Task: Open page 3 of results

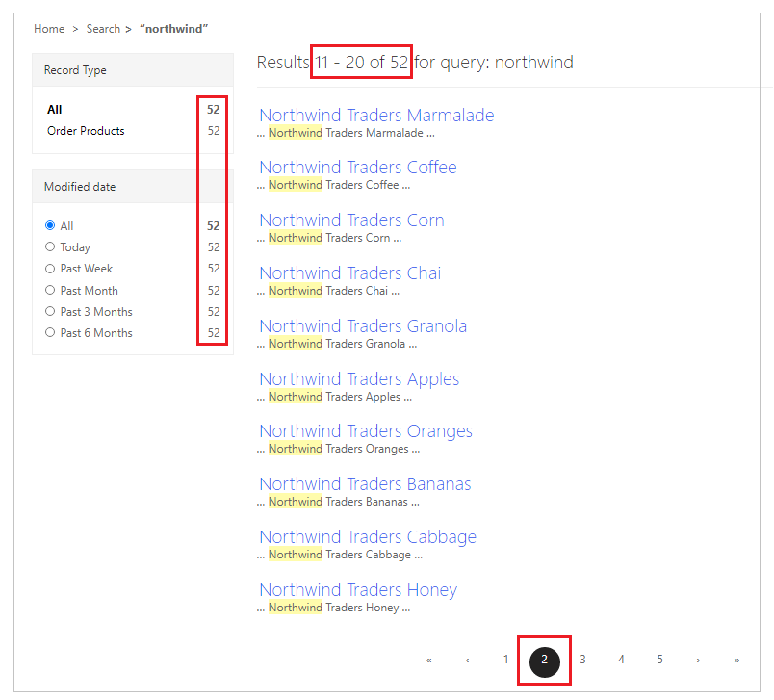Action: tap(583, 660)
